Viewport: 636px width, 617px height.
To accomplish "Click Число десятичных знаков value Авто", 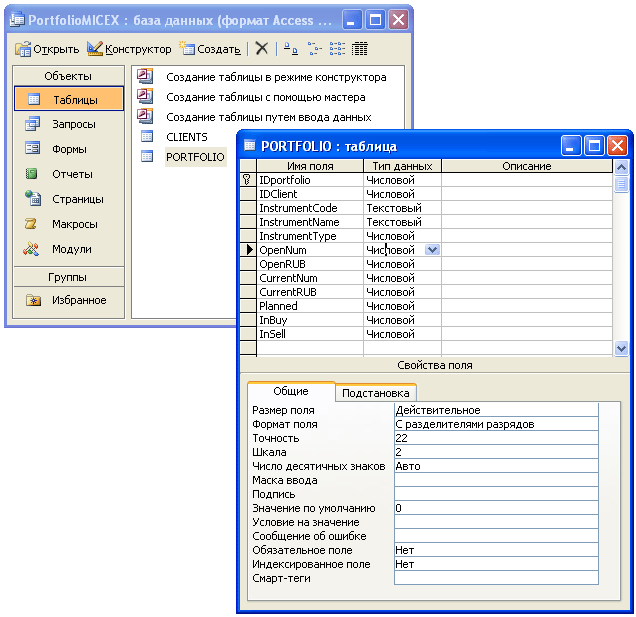I will pos(496,466).
